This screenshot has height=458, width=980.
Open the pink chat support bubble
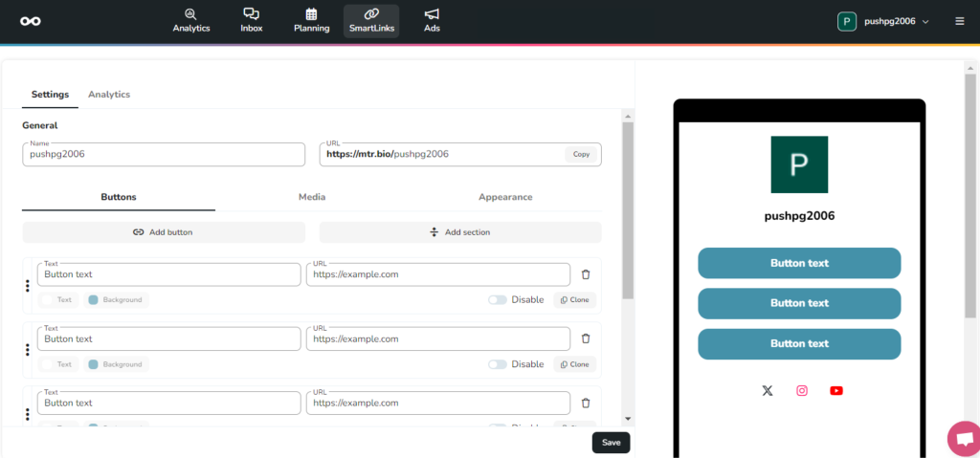[965, 439]
